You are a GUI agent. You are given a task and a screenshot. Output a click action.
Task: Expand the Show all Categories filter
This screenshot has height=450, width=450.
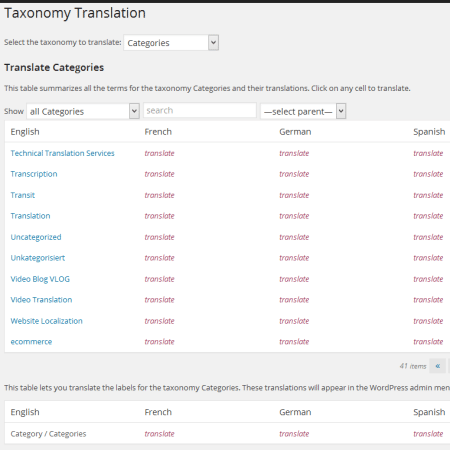(x=83, y=111)
